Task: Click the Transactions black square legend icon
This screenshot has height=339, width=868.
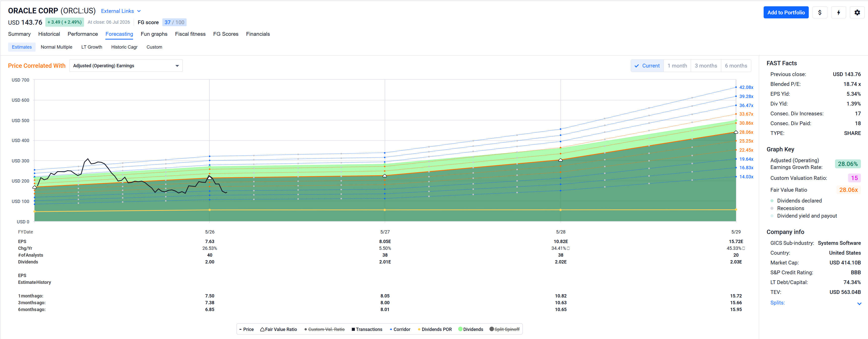Action: [x=353, y=329]
